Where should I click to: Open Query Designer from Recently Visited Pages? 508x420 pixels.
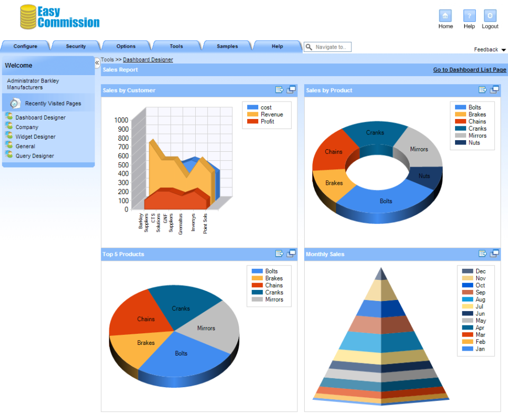coord(34,156)
